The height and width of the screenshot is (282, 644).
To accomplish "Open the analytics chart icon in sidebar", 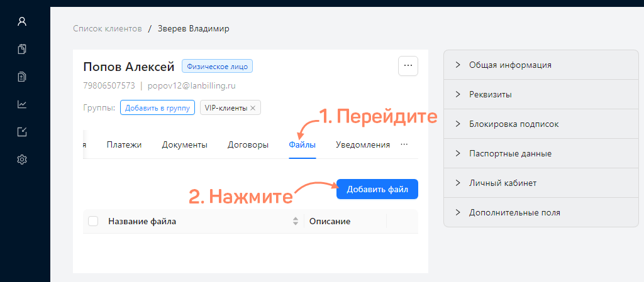I will [22, 104].
